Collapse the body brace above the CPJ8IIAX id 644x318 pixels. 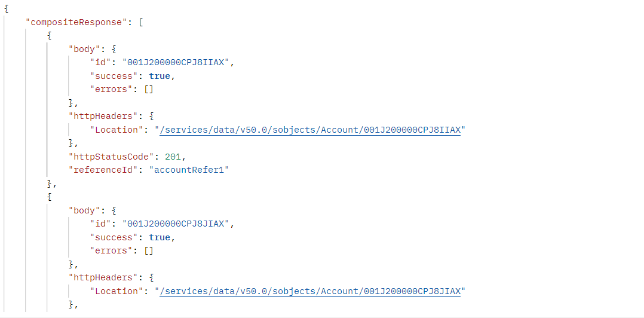(x=114, y=49)
